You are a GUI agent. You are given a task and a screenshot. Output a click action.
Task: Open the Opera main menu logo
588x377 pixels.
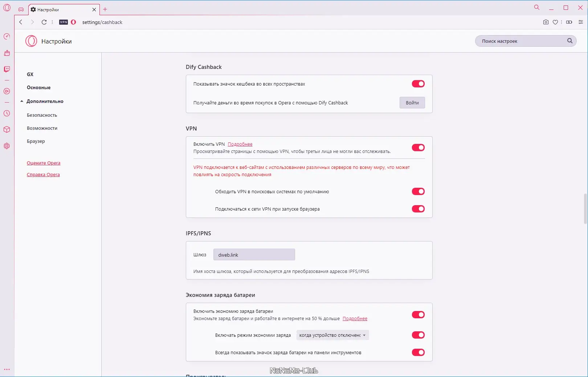[x=7, y=7]
